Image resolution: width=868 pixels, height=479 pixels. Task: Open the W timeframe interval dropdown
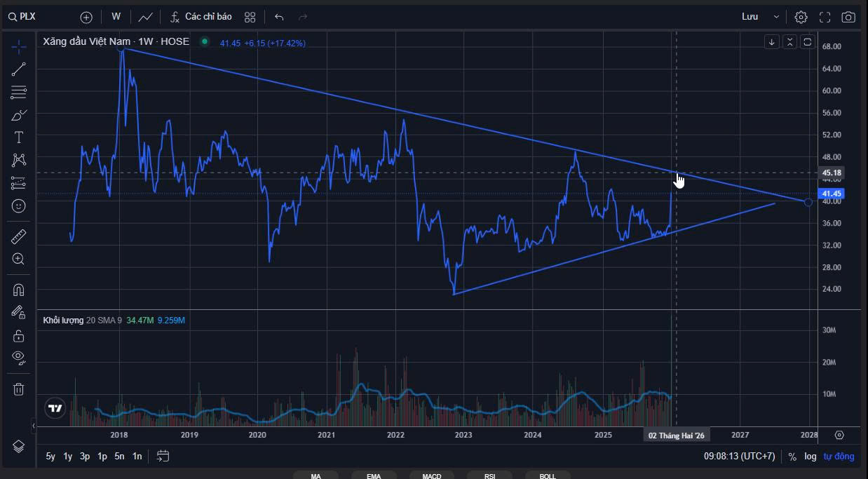click(116, 17)
